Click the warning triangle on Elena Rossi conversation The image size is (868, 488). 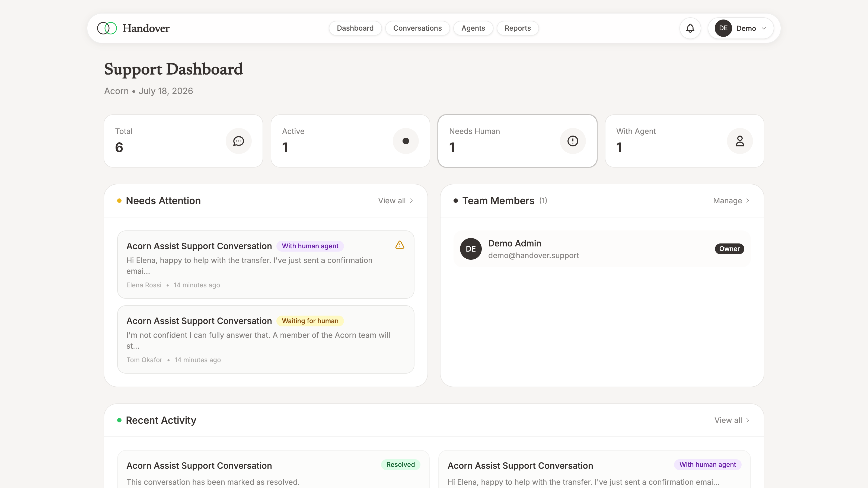click(400, 245)
